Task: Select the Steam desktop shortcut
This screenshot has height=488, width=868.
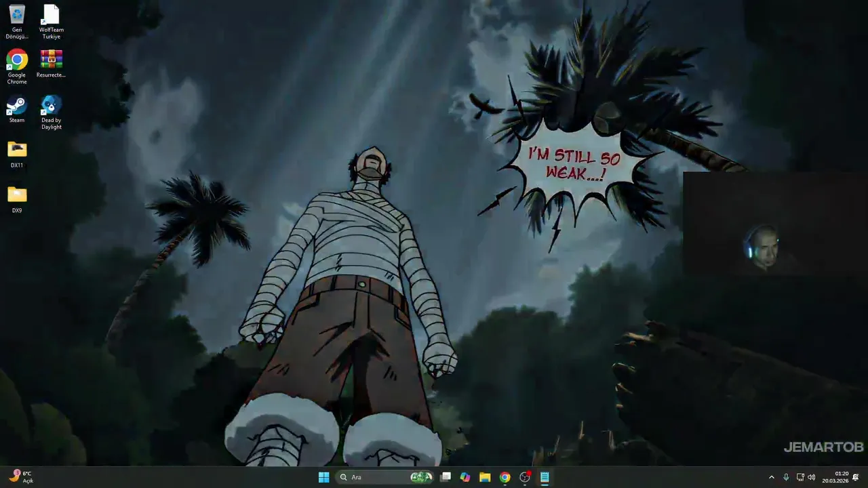Action: pos(17,109)
